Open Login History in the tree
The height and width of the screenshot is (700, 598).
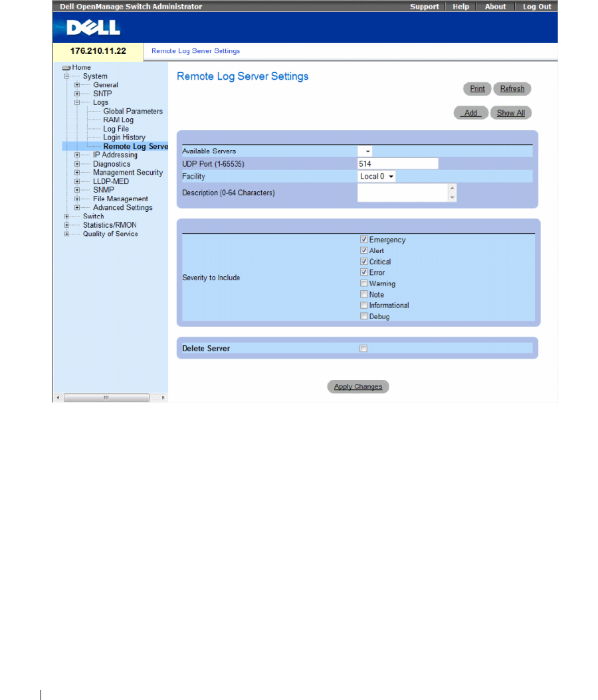point(124,137)
